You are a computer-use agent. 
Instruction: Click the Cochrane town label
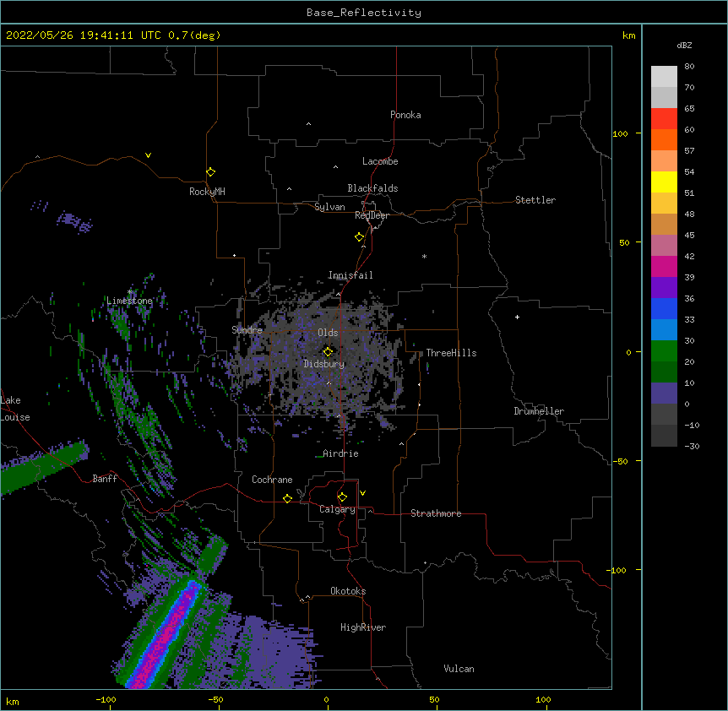coord(272,480)
